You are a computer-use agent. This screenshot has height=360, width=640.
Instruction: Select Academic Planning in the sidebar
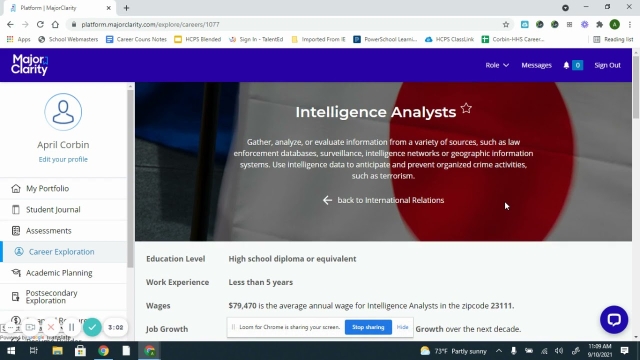(63, 273)
